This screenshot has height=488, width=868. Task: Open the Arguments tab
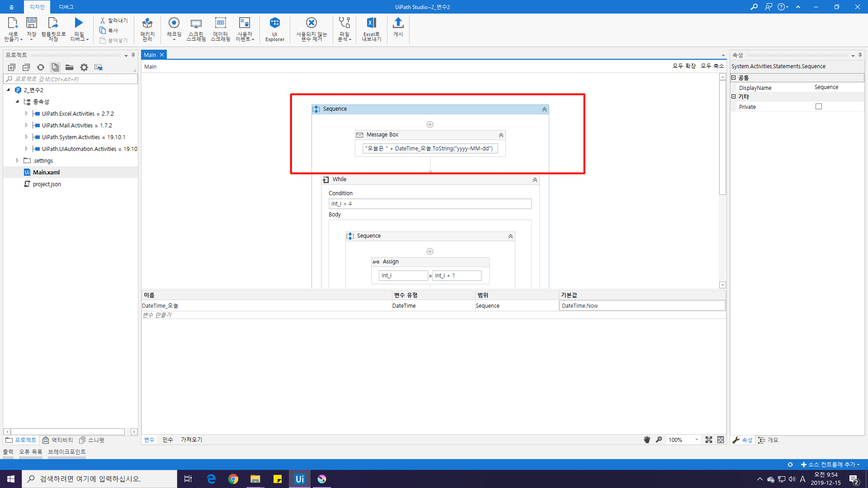(x=168, y=440)
